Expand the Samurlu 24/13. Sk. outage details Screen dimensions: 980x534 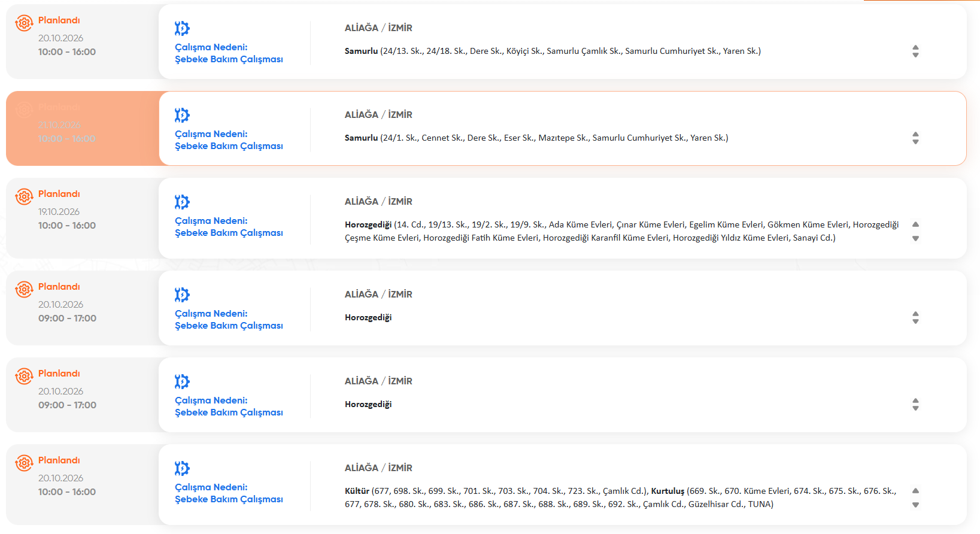[x=915, y=51]
